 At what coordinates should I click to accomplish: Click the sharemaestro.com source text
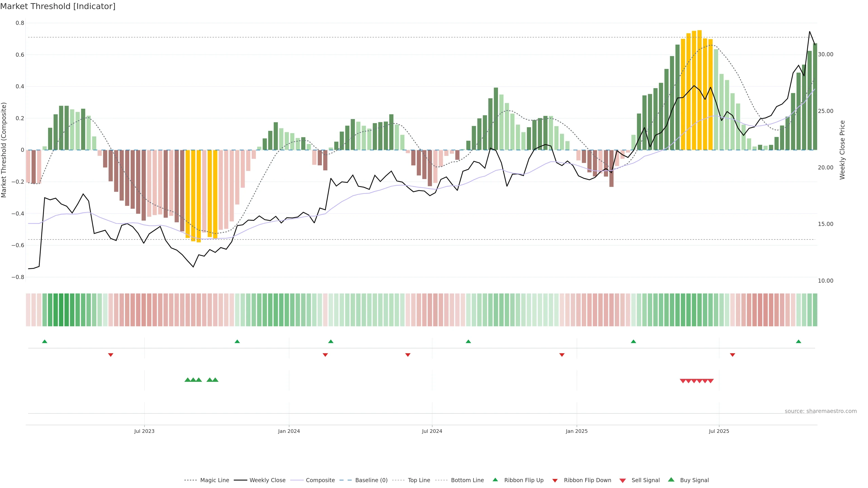click(821, 411)
